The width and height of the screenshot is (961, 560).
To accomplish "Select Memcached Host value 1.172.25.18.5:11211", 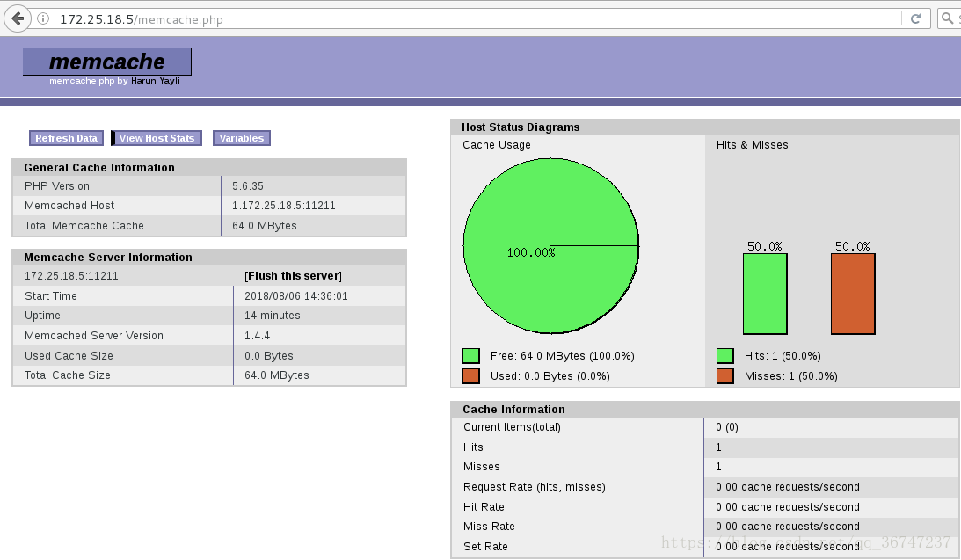I will pos(284,205).
